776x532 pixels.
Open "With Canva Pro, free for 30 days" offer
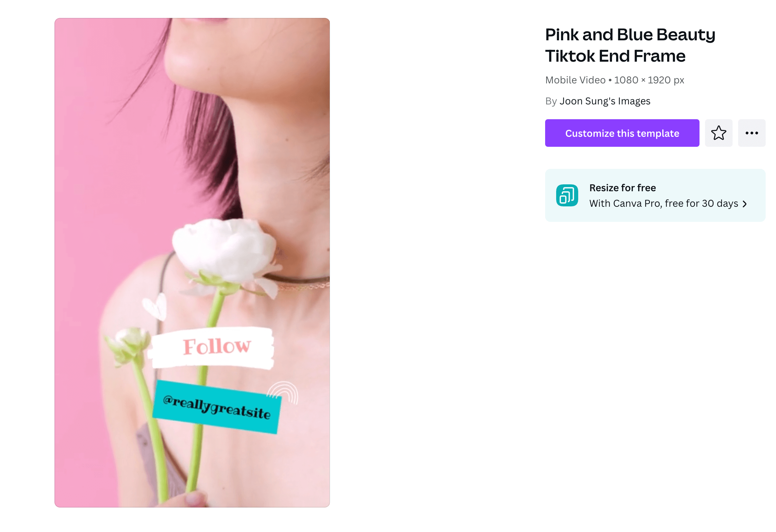point(664,203)
